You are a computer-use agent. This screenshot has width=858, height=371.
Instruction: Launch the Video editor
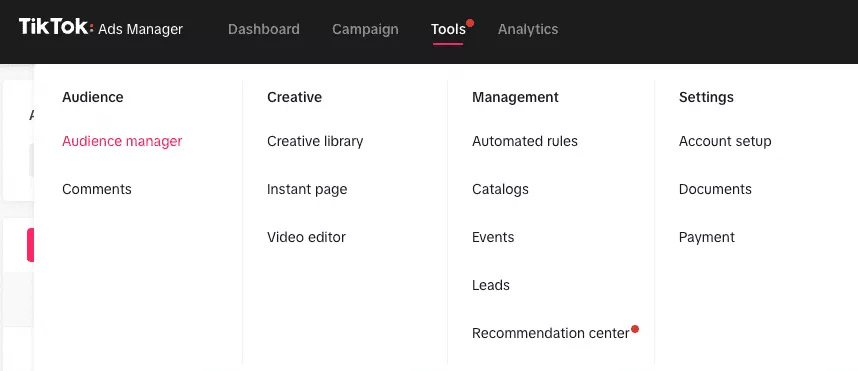click(306, 237)
